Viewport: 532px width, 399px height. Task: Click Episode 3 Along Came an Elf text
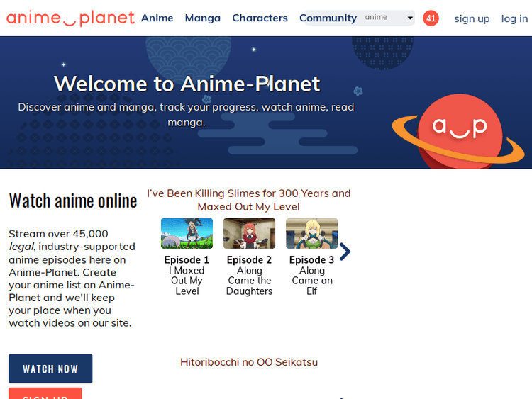click(x=312, y=275)
